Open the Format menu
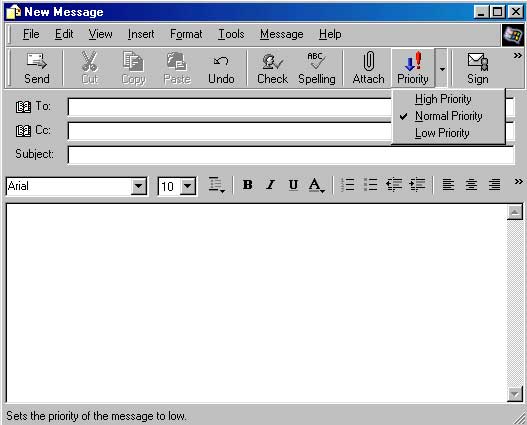Screen dimensions: 527x425 186,34
